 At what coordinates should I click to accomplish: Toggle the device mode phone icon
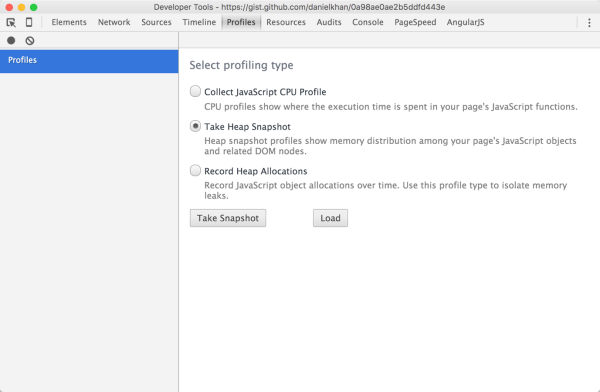pos(29,22)
